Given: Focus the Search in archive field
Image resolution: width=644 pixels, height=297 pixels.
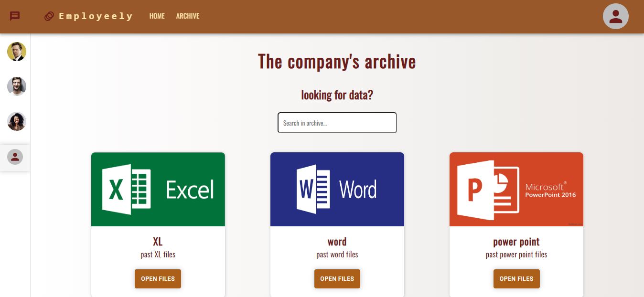Looking at the screenshot, I should tap(337, 123).
